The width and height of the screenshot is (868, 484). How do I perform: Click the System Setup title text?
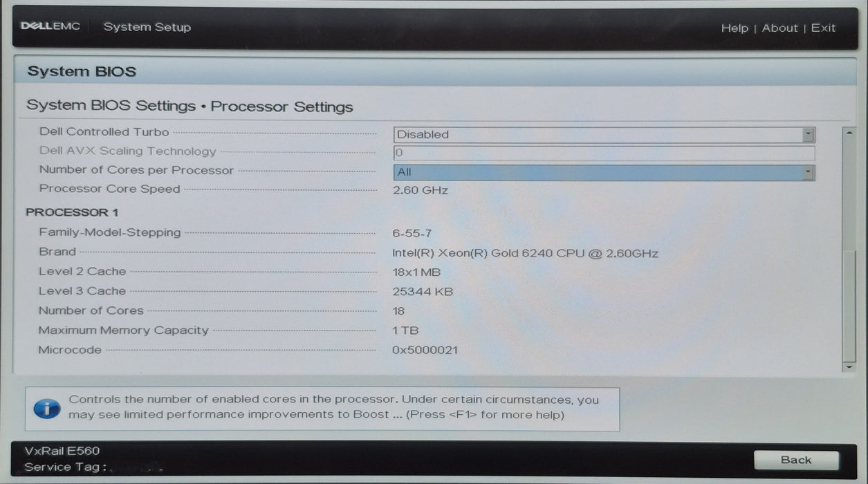[x=147, y=27]
